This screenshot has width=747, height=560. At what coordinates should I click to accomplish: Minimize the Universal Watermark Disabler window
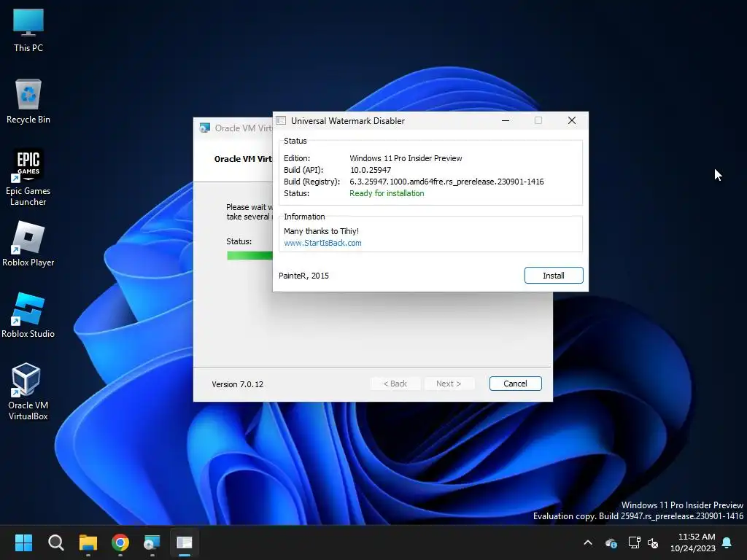click(506, 120)
